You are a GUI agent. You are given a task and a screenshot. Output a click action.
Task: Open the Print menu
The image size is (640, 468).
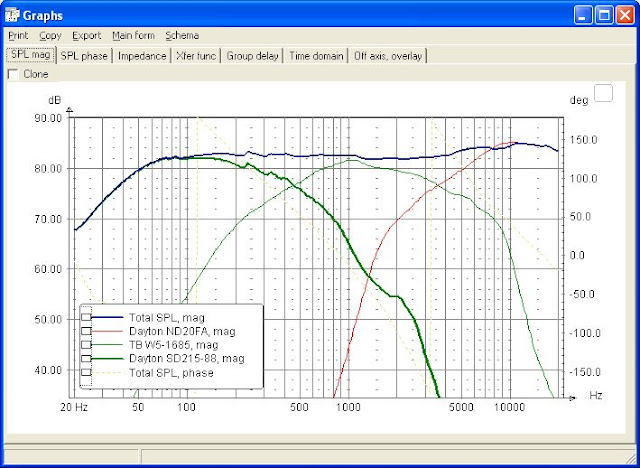(18, 35)
